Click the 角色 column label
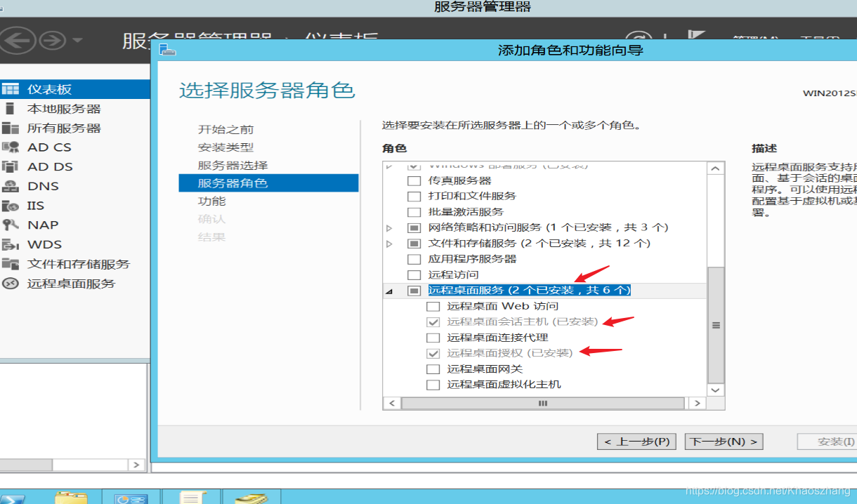 (395, 149)
